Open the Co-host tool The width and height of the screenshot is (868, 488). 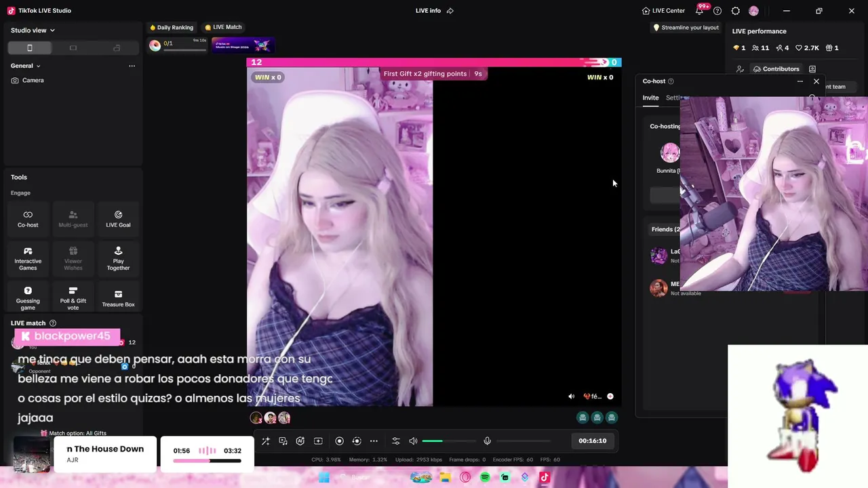[x=28, y=219]
